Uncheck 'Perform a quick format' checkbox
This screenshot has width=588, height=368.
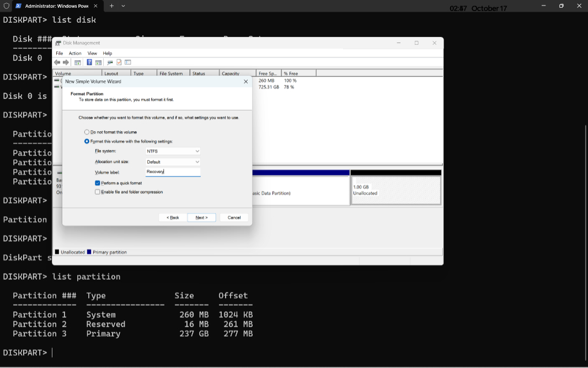(98, 183)
